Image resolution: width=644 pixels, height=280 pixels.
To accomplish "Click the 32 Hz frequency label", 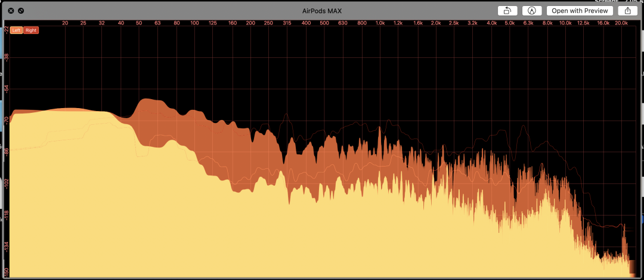I will click(102, 23).
